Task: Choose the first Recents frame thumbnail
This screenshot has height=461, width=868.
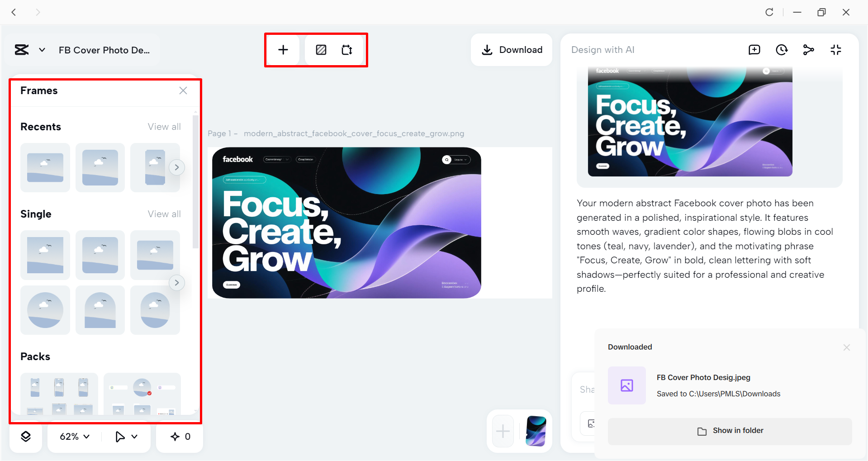Action: (45, 167)
